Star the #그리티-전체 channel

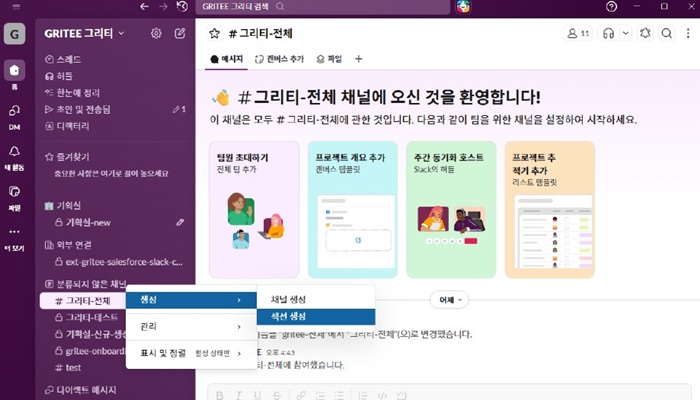coord(213,33)
